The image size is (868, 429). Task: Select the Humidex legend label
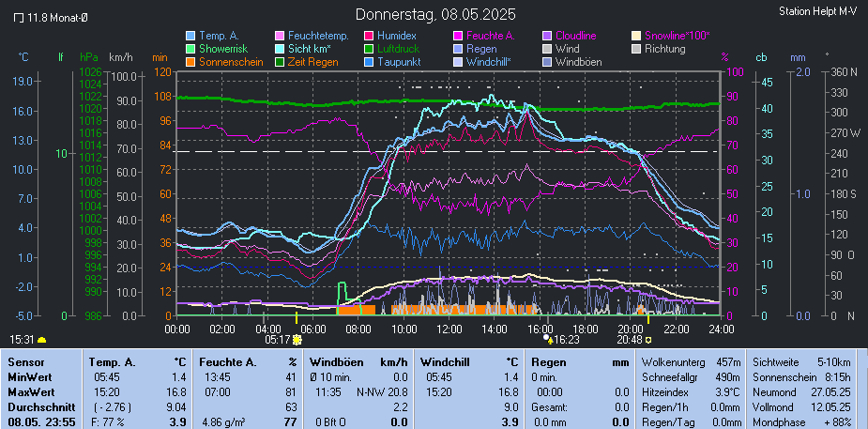[396, 36]
